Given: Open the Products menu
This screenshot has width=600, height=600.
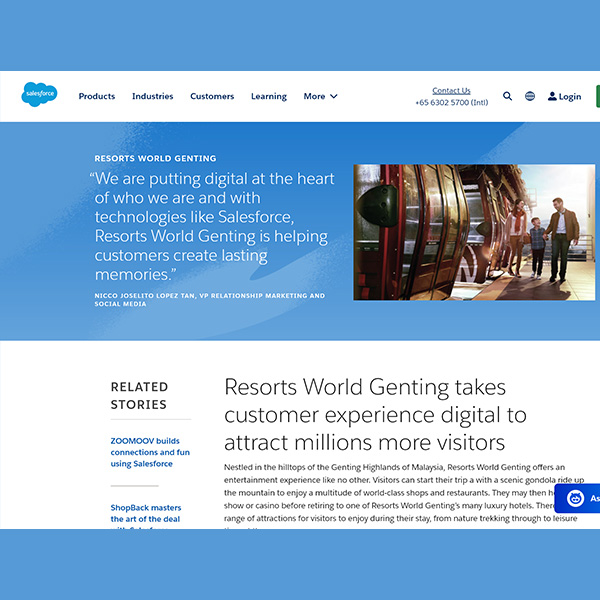Looking at the screenshot, I should tap(97, 96).
